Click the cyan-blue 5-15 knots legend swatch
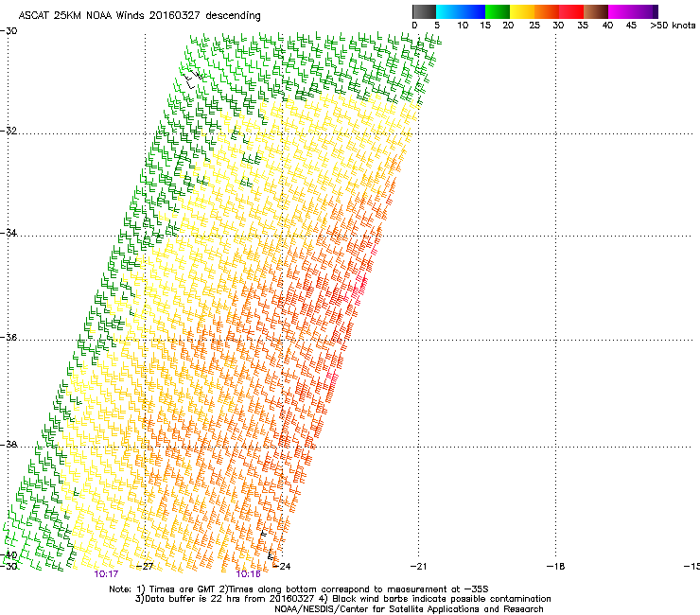The image size is (700, 615). click(x=461, y=11)
